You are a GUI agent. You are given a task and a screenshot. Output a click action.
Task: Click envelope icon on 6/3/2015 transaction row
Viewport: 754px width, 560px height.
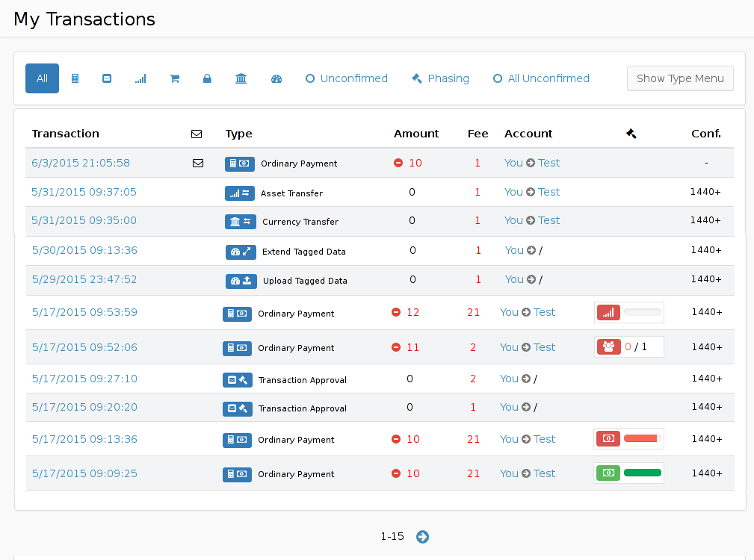click(198, 163)
